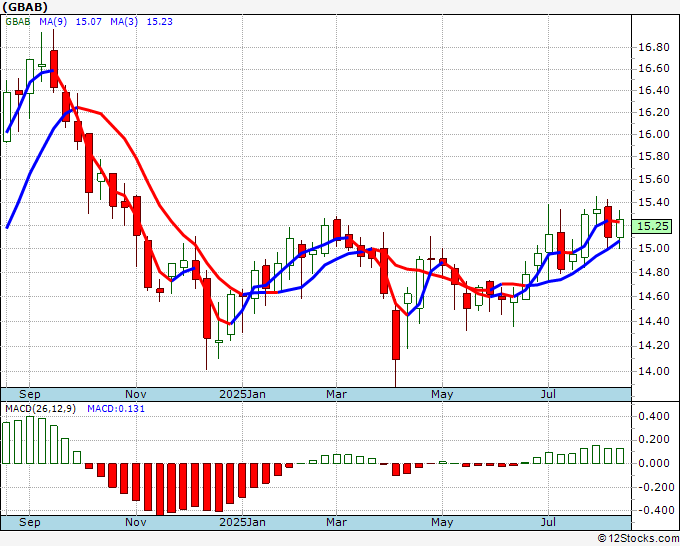Click May on the price chart time axis
Image resolution: width=680 pixels, height=546 pixels.
[442, 394]
